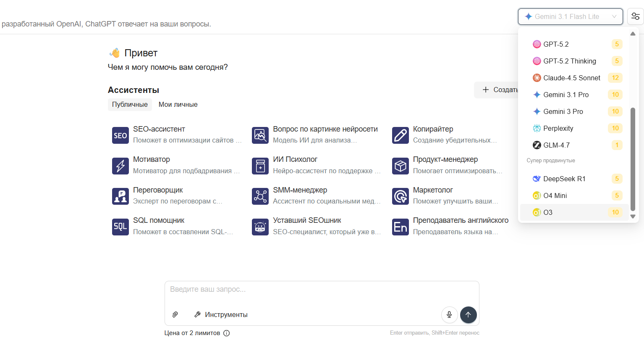
Task: Select the GPT-5.2 Thinking model
Action: tap(570, 61)
